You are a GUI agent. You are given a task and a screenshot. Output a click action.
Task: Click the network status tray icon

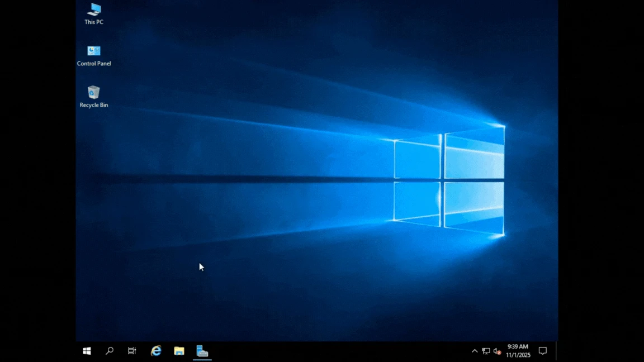(x=486, y=351)
